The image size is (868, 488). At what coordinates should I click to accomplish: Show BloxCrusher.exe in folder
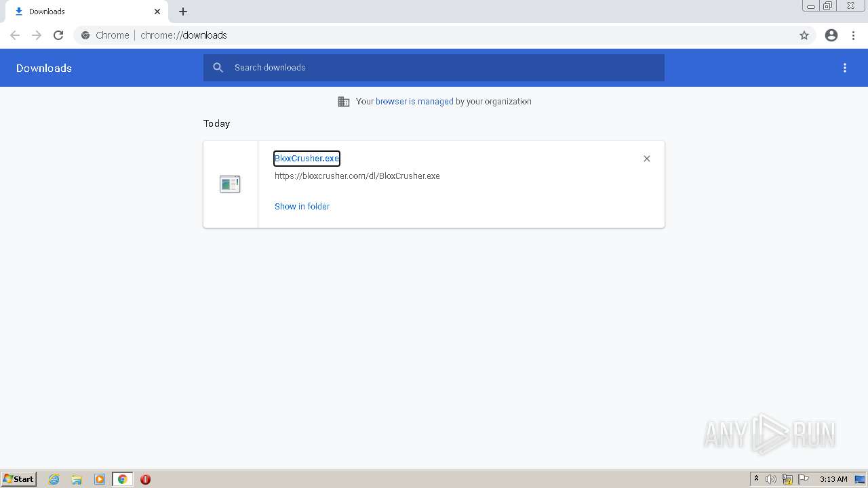302,207
